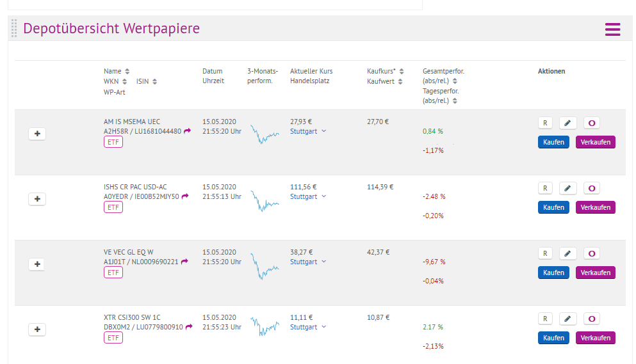Open Stuttgart trading venue dropdown for AM IS MSEMA

click(308, 131)
